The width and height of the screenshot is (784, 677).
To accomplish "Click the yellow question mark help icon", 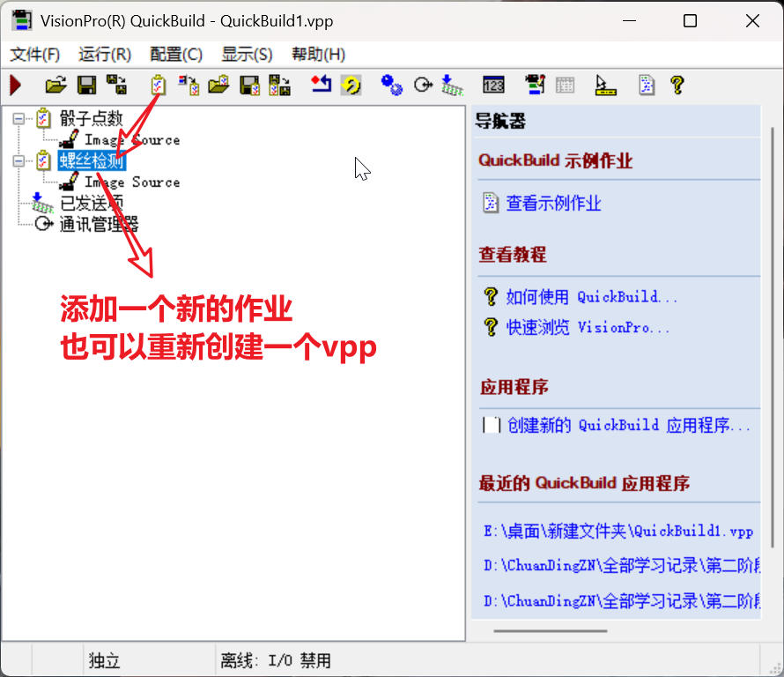I will [x=677, y=85].
